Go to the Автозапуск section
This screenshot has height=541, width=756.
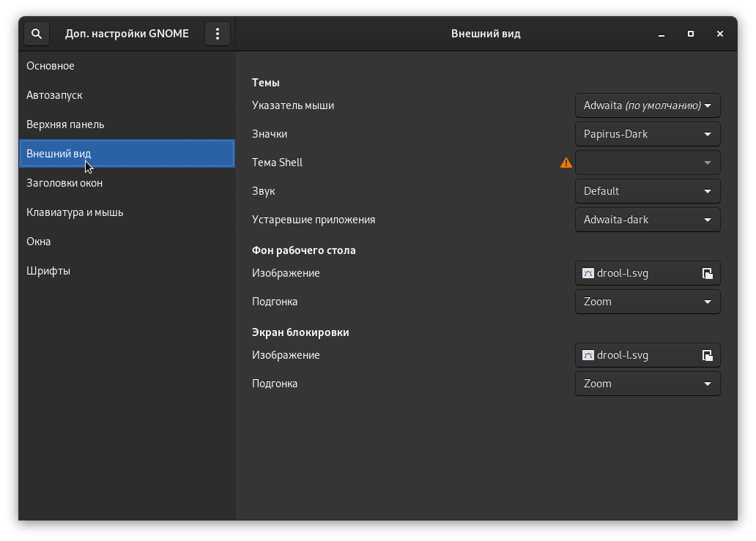click(x=54, y=95)
